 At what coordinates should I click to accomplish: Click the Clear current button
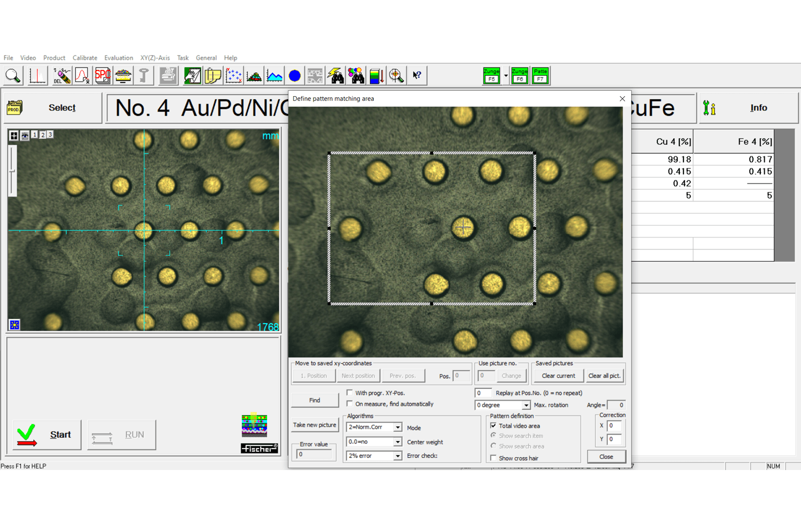559,375
